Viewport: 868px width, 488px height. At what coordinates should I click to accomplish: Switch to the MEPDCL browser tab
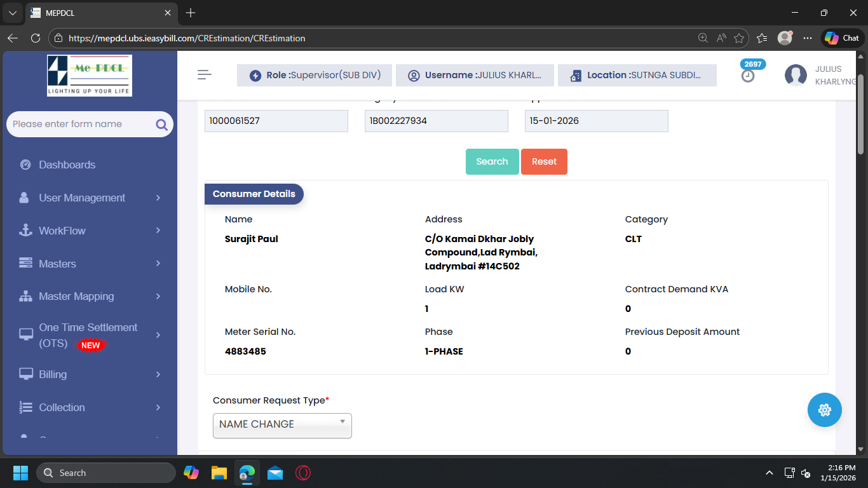[102, 13]
